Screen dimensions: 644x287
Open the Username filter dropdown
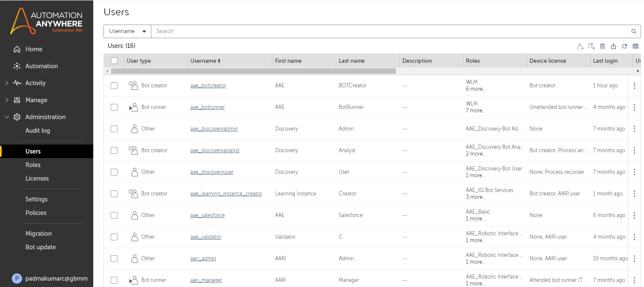pyautogui.click(x=127, y=31)
